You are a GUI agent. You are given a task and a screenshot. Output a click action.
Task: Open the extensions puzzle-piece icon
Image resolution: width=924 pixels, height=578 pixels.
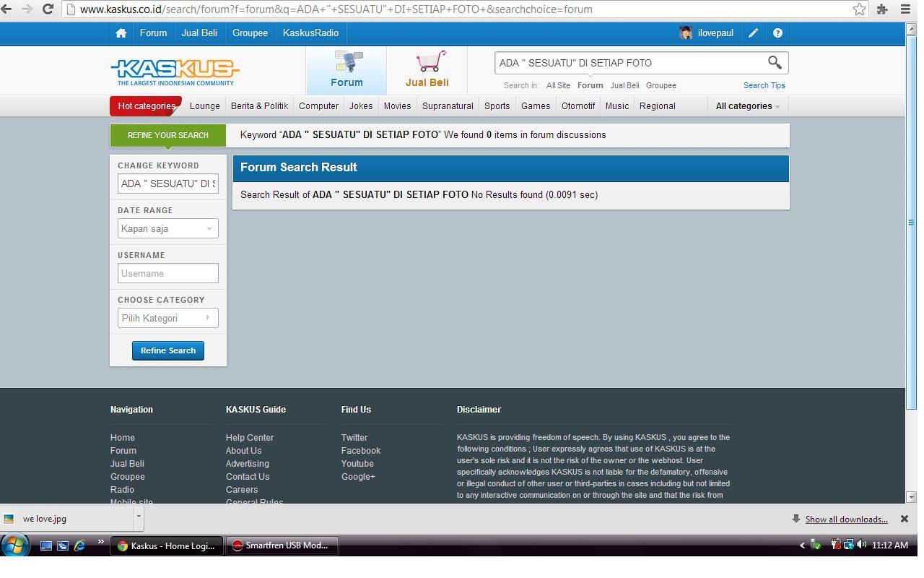(x=882, y=9)
